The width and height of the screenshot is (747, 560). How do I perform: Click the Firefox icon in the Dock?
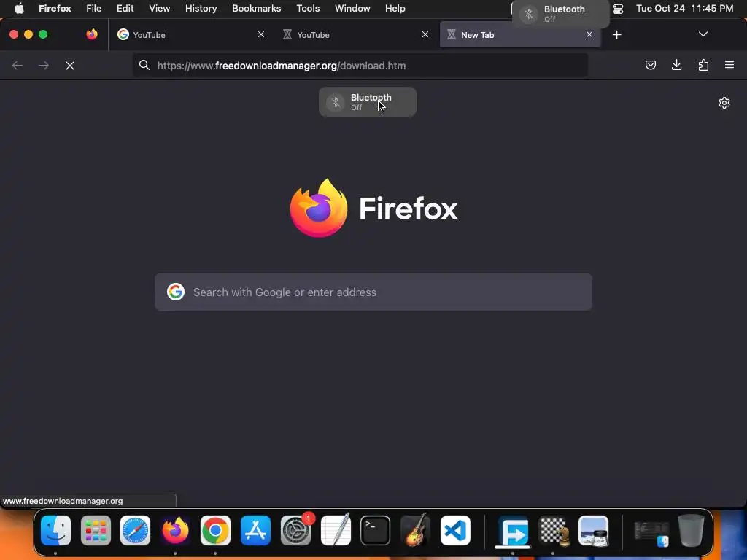(175, 530)
